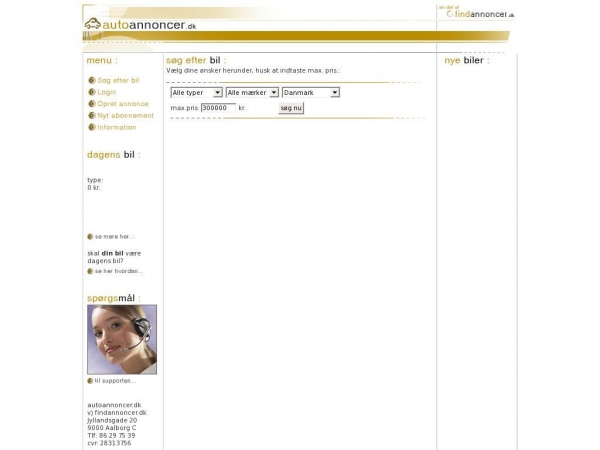The width and height of the screenshot is (600, 450).
Task: Click the autoannoncer.dk footer text
Action: click(114, 405)
